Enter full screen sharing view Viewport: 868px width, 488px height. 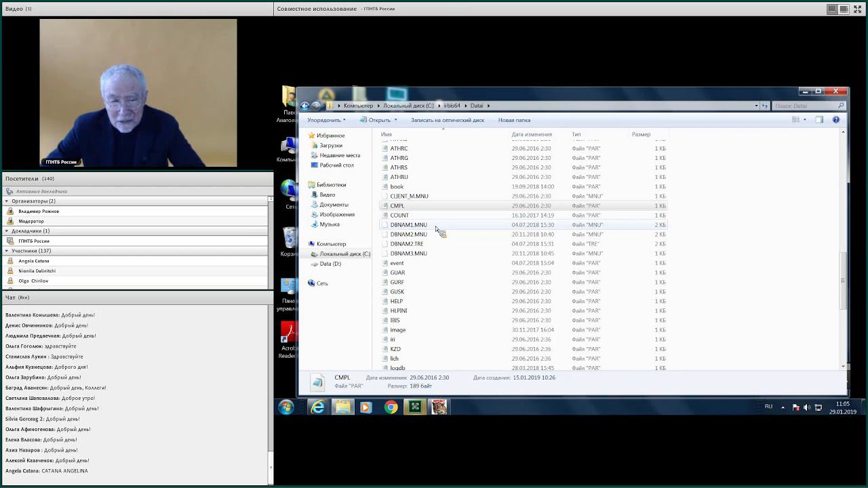[x=857, y=9]
